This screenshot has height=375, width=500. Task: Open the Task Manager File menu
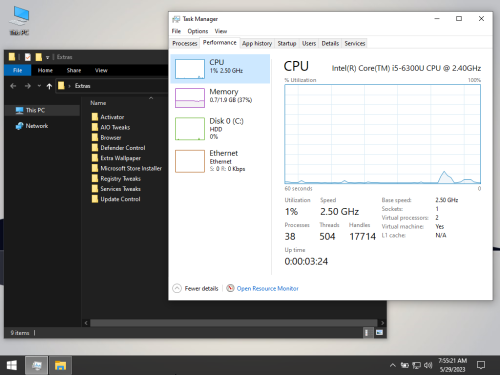176,31
